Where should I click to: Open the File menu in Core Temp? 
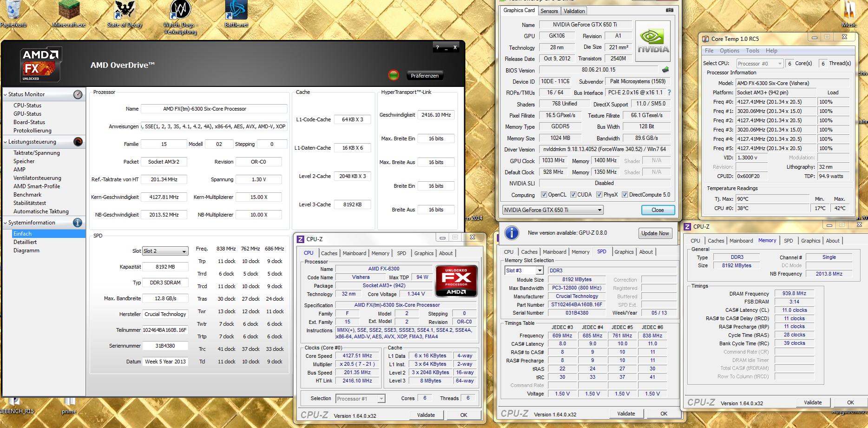click(x=709, y=51)
